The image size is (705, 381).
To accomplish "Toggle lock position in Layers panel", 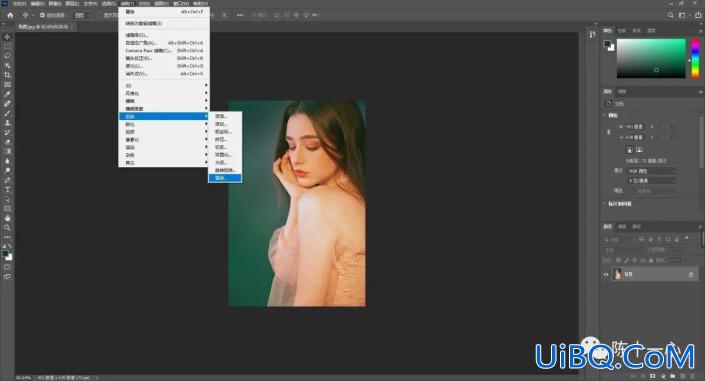I will [x=635, y=260].
